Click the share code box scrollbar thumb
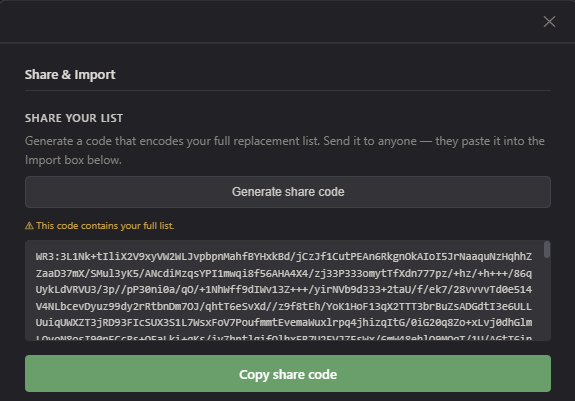The image size is (575, 401). tap(547, 249)
